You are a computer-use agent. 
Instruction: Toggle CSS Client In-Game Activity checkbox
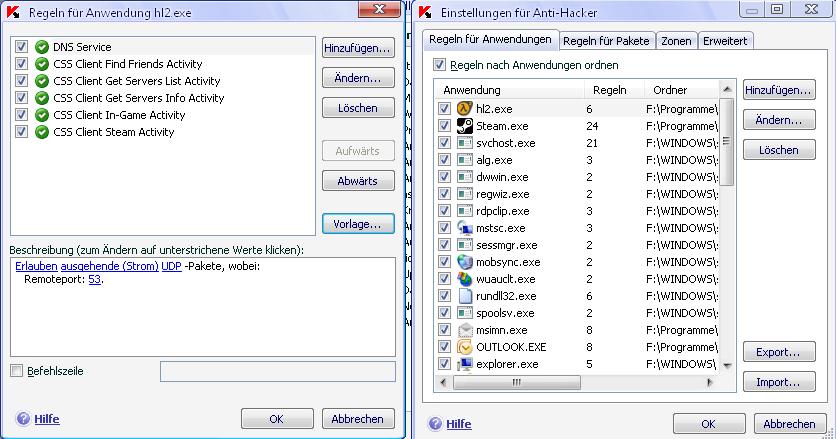(21, 114)
